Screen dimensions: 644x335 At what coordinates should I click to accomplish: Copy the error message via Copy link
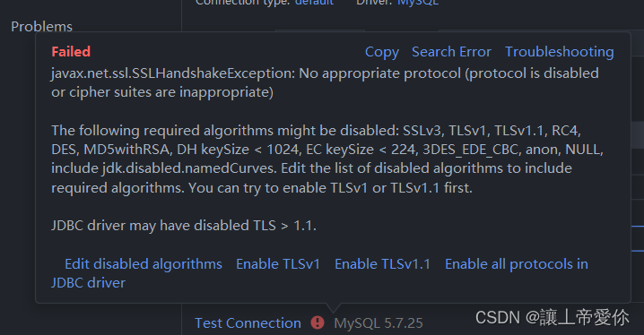tap(381, 52)
